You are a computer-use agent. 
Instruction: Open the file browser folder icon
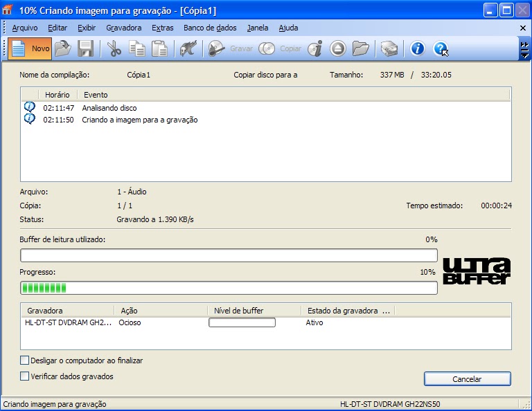360,49
